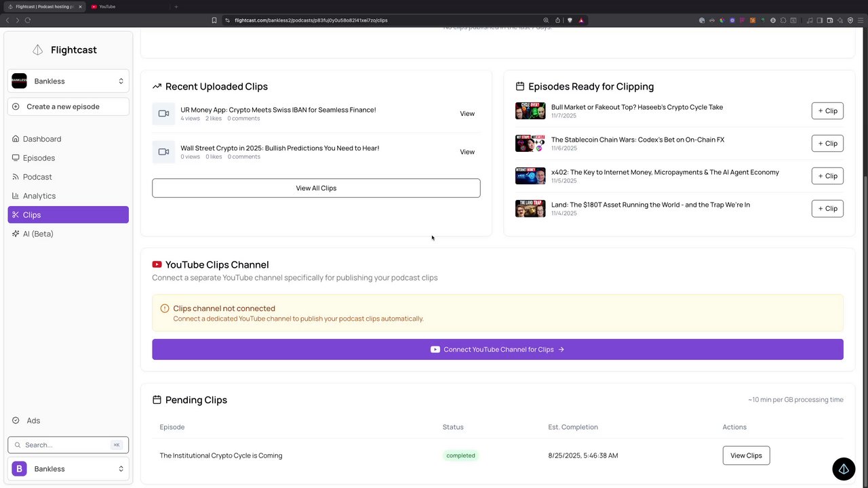Click the Podcast feed icon in sidebar

coord(16,177)
